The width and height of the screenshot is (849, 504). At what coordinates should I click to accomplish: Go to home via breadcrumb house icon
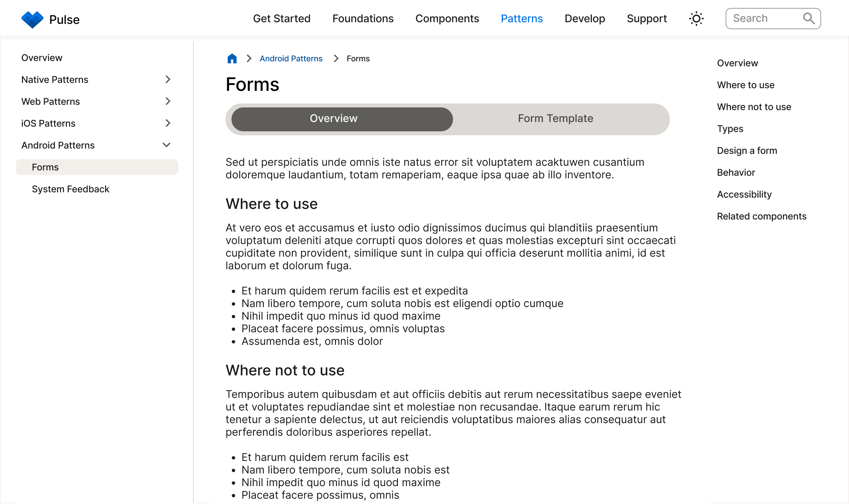(232, 59)
